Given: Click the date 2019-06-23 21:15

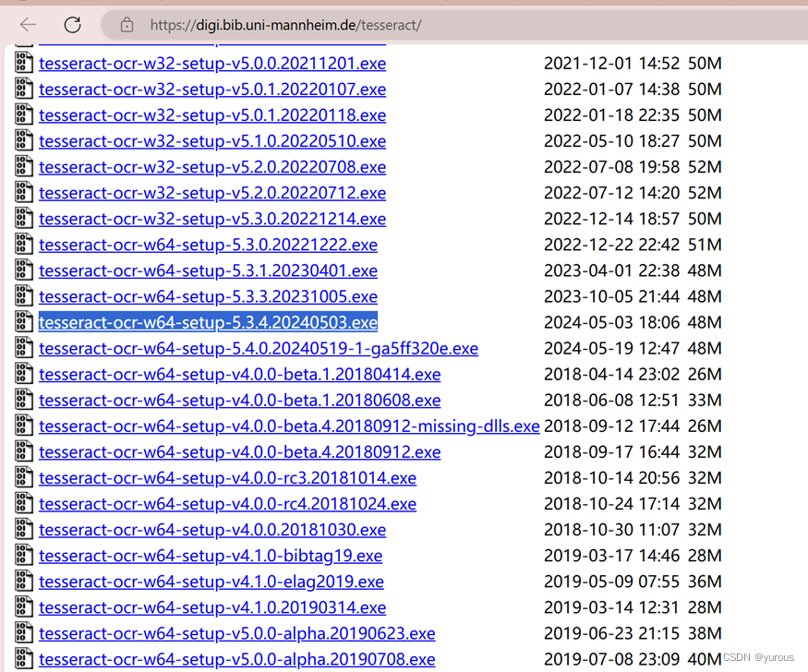Looking at the screenshot, I should [611, 633].
